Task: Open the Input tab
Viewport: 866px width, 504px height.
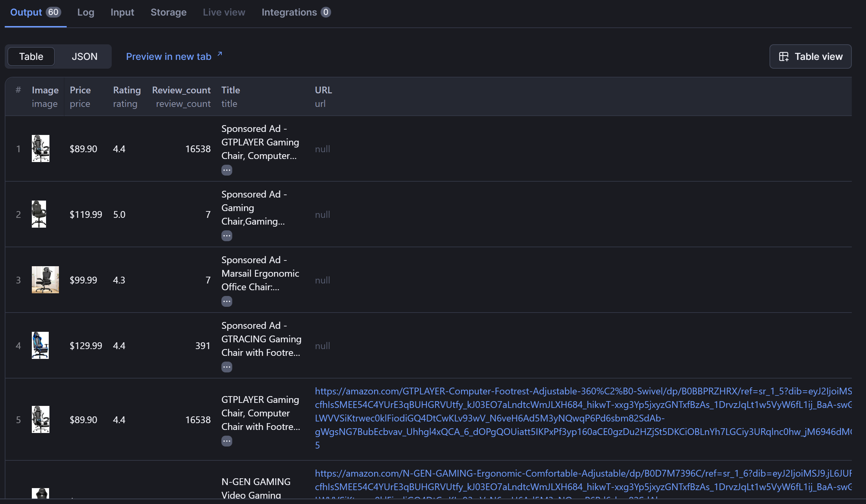Action: [x=122, y=13]
